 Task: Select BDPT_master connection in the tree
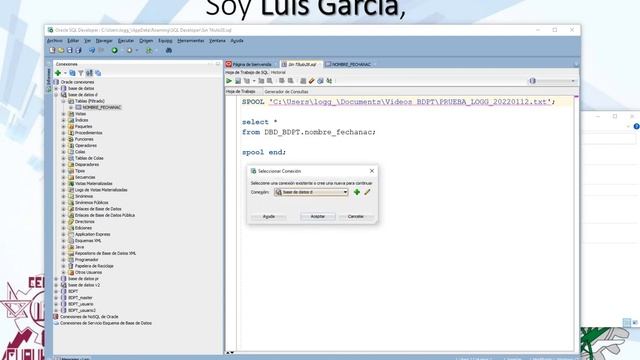[80, 298]
